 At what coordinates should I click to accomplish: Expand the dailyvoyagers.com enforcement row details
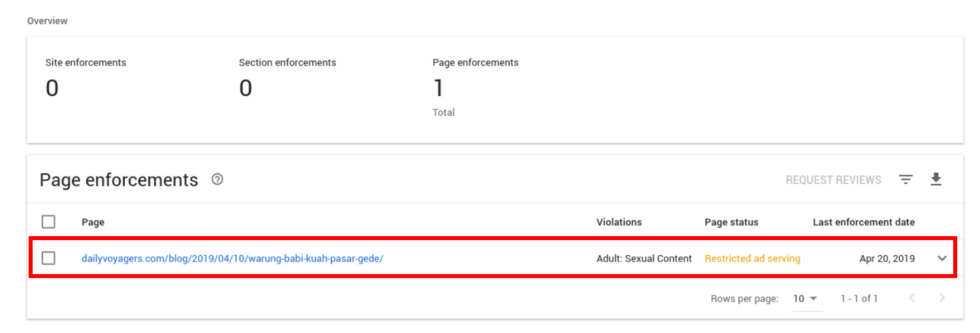click(x=942, y=258)
